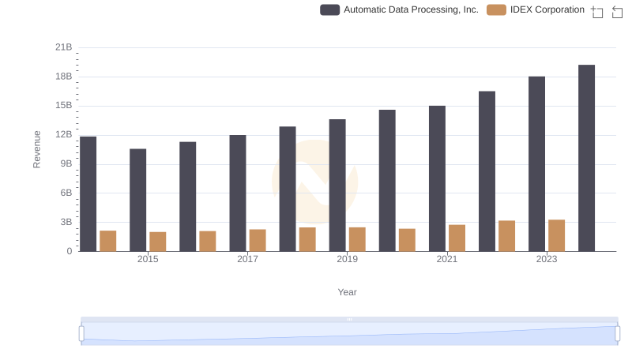Click the 2019 Automatic Data Processing bar
The height and width of the screenshot is (364, 632).
pyautogui.click(x=337, y=186)
